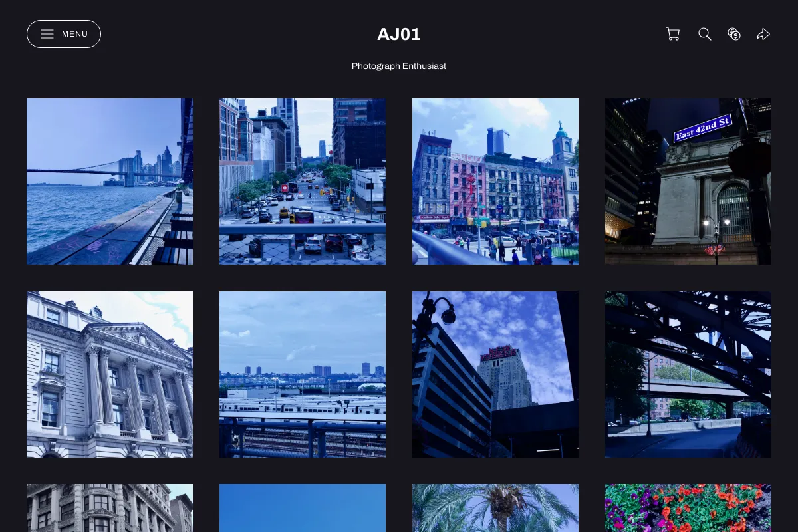Open the Brooklyn Bridge waterfront photo
Screen dimensions: 798x532
tap(110, 182)
